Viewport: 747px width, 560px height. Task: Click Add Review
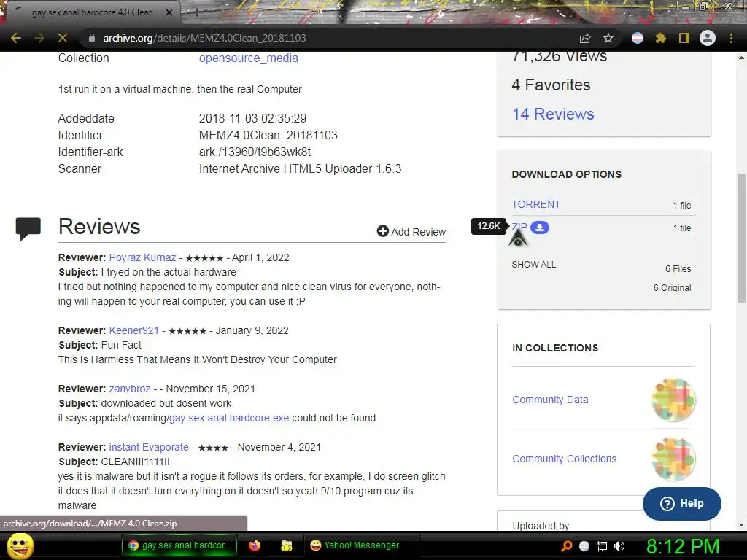click(411, 231)
